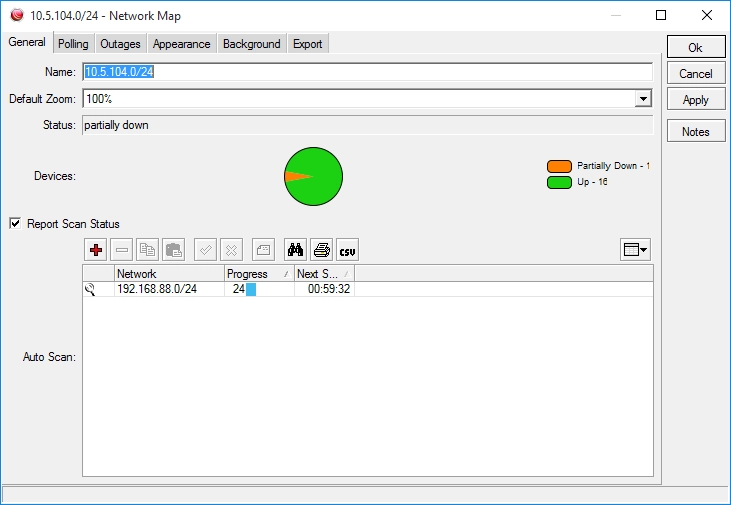Viewport: 731px width, 505px height.
Task: Click the orange Partially Down legend swatch
Action: click(559, 166)
